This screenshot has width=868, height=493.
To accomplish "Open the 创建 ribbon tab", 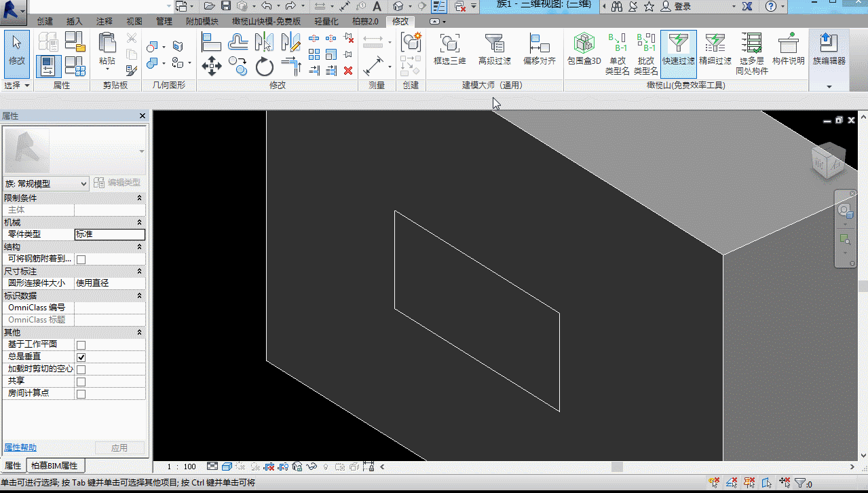I will pyautogui.click(x=45, y=22).
